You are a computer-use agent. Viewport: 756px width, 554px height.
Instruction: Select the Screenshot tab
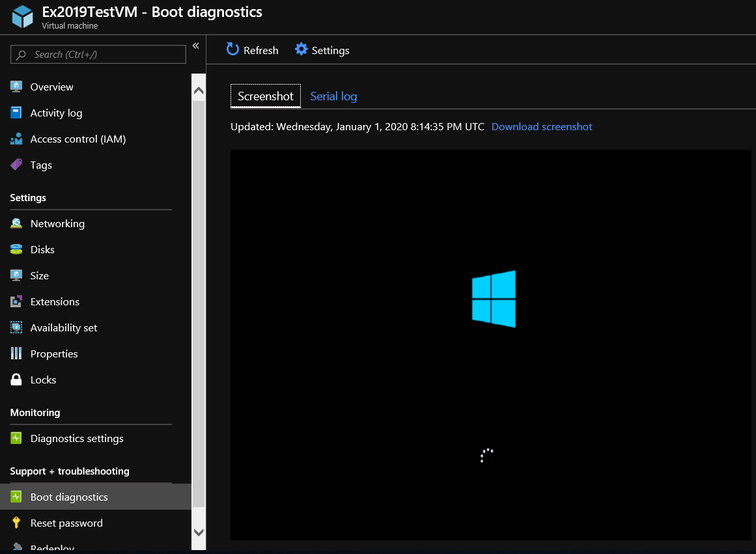(x=265, y=96)
